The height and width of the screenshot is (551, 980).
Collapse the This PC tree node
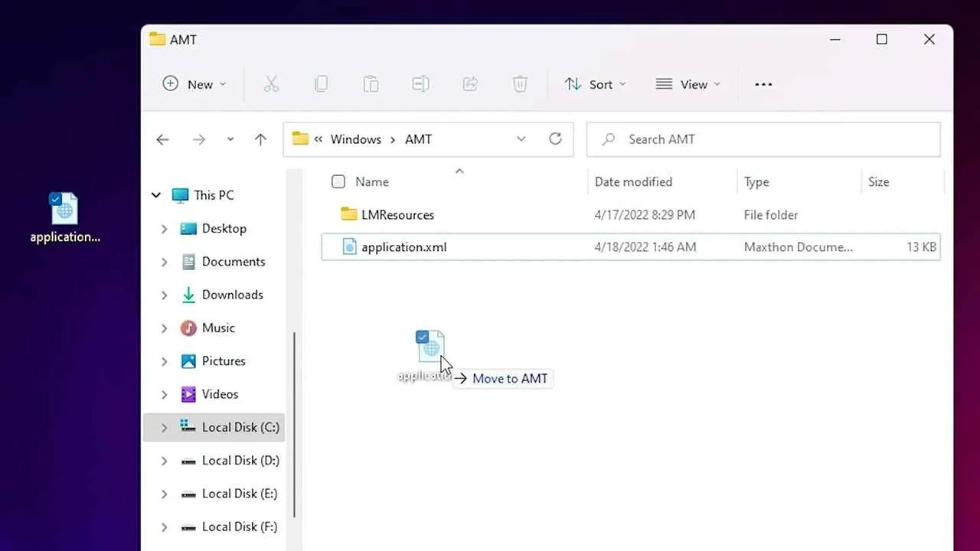(x=156, y=195)
